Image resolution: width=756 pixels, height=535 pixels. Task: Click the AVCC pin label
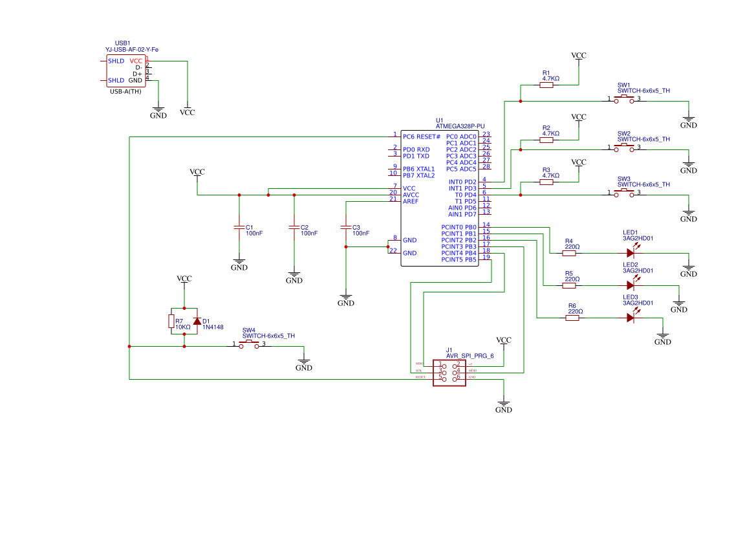411,195
